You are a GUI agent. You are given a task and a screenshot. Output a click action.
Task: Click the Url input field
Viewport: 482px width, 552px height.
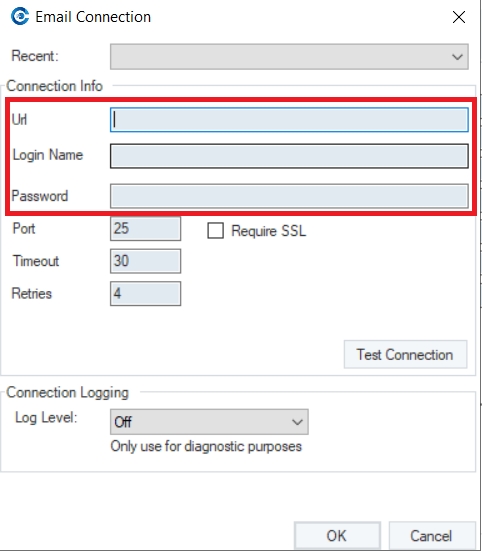coord(289,120)
